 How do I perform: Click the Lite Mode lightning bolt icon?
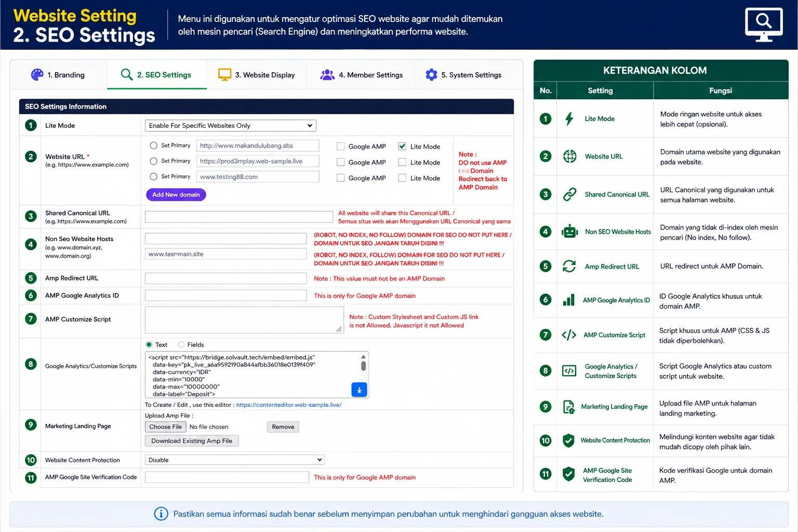[569, 119]
